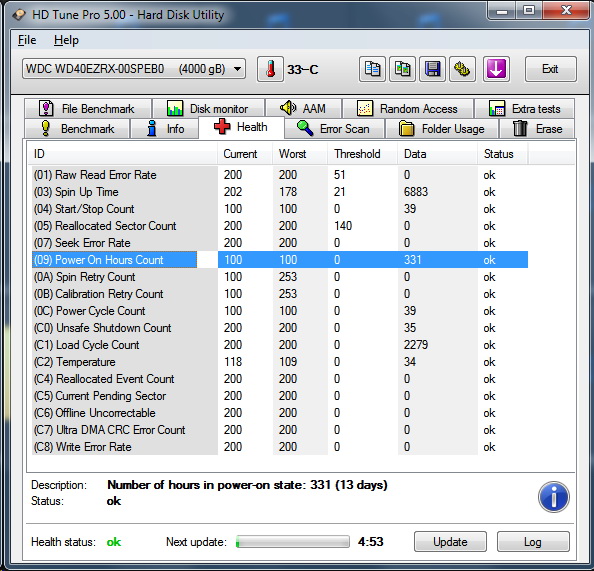Click the Exit button
The image size is (594, 571).
point(550,69)
